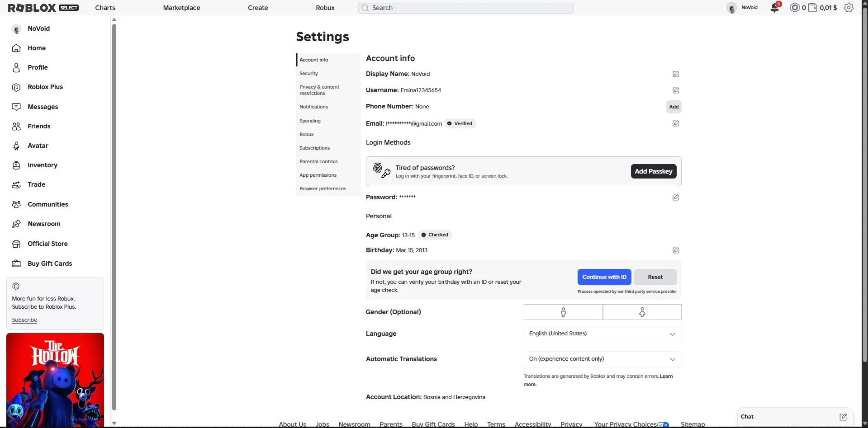Click the Trade icon in sidebar
The image size is (868, 428).
16,184
